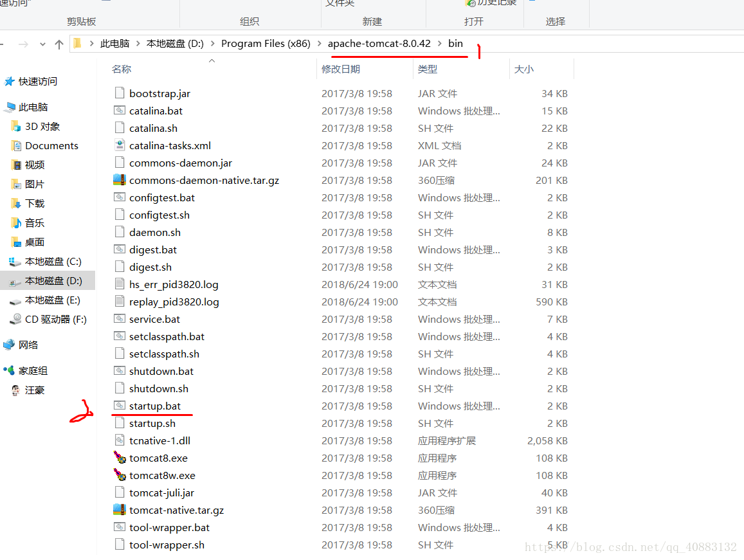Click the Music folder icon in sidebar
This screenshot has height=560, width=744.
click(x=16, y=222)
